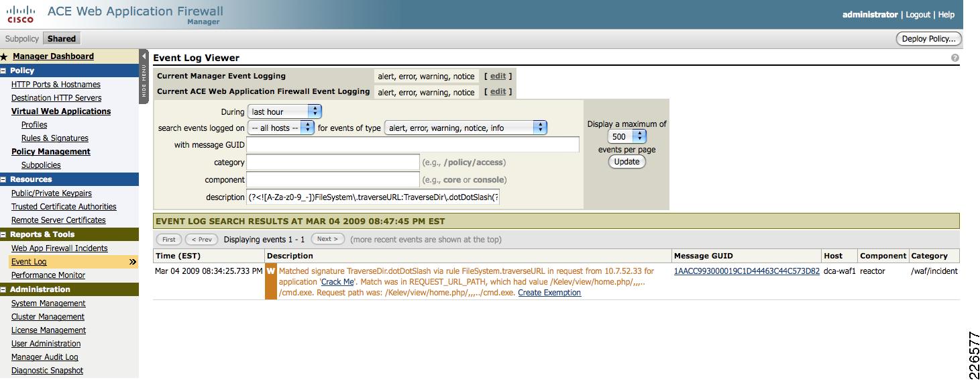Click the Next page button
This screenshot has height=380, width=980.
[x=328, y=239]
